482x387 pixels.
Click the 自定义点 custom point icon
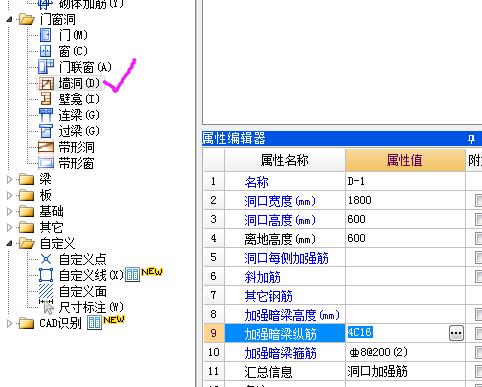tap(46, 259)
